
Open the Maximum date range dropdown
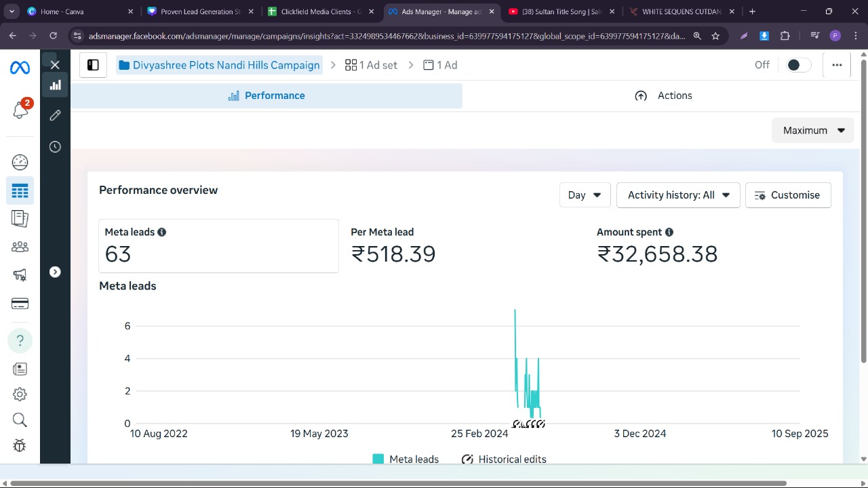tap(812, 130)
